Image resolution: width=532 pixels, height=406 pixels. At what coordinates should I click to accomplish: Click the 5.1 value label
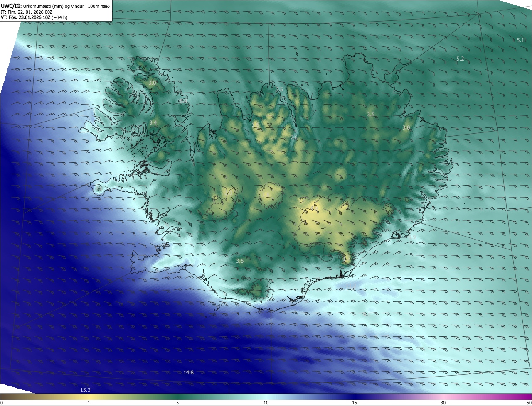pyautogui.click(x=520, y=40)
